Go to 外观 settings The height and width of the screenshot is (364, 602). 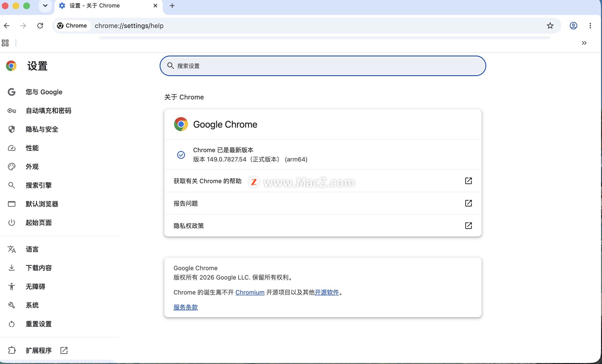tap(32, 166)
